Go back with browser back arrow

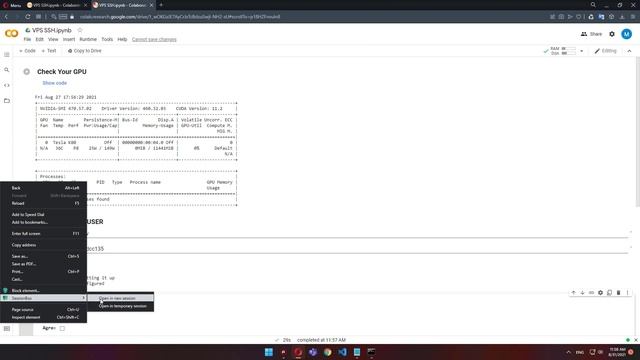[6, 17]
